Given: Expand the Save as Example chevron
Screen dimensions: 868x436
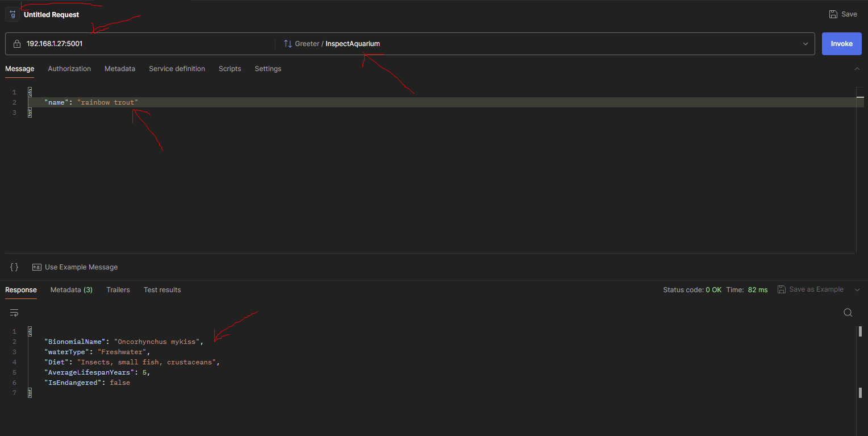Looking at the screenshot, I should pyautogui.click(x=857, y=290).
